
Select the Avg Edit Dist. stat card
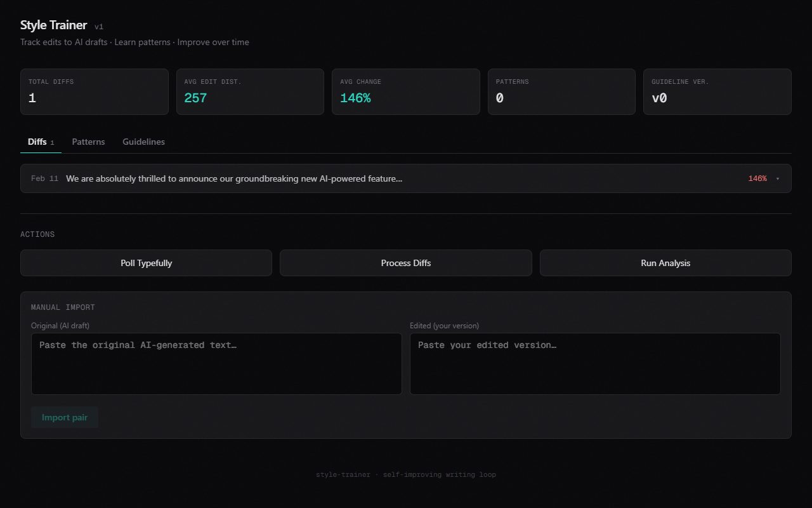(x=250, y=91)
